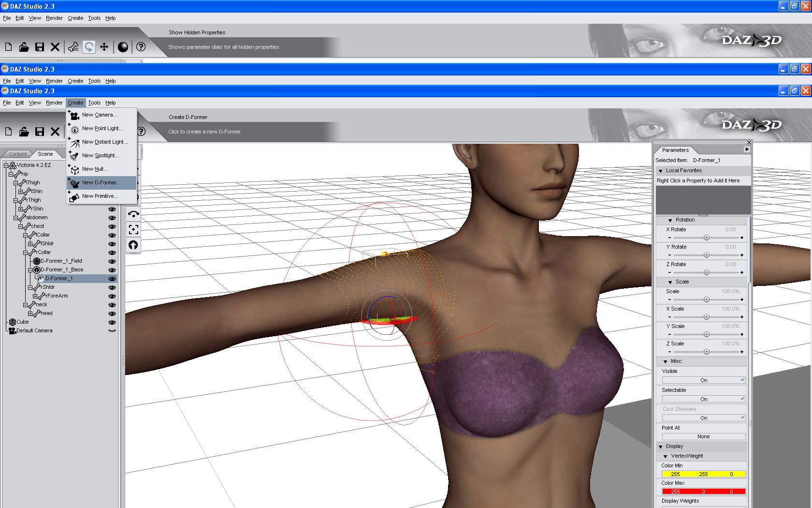Open View menu in rearmost window

coord(35,18)
